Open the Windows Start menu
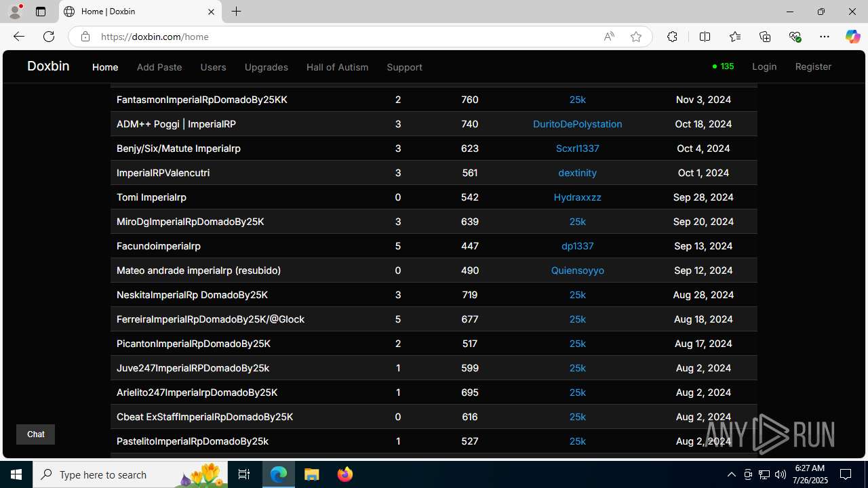Screen dimensions: 868x488 16,474
